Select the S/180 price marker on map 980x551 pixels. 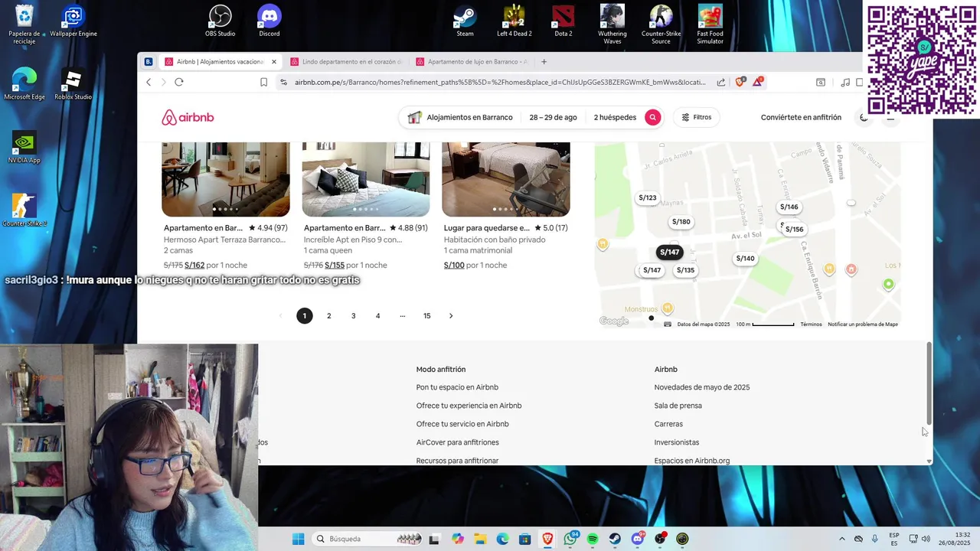point(681,222)
